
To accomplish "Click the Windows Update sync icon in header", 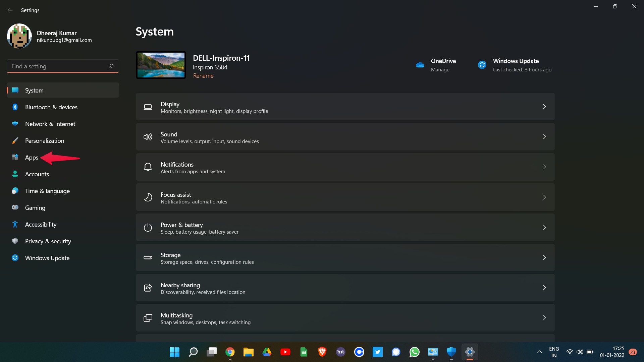I will pos(482,65).
